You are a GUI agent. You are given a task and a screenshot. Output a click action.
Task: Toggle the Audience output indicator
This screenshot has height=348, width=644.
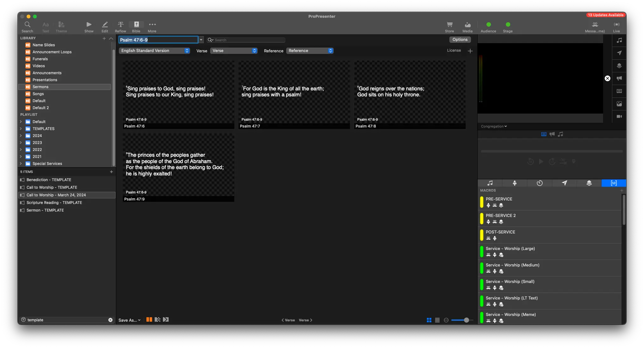click(488, 24)
